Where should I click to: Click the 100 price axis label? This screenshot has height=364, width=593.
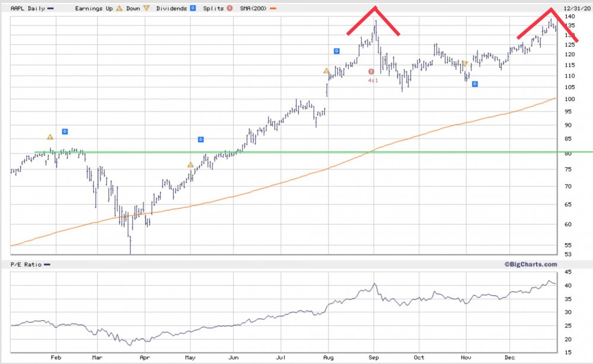(x=569, y=99)
